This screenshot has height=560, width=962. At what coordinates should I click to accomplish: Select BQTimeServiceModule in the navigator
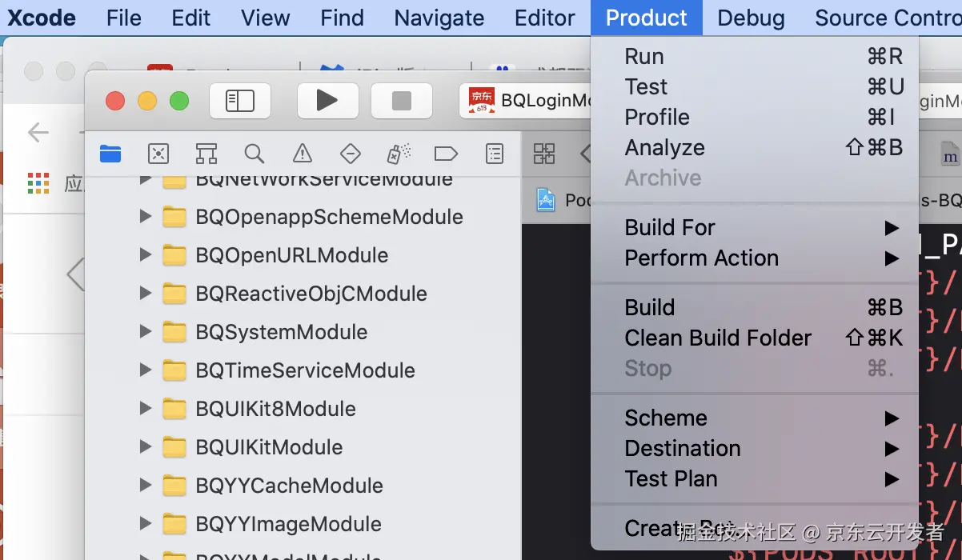click(x=305, y=370)
